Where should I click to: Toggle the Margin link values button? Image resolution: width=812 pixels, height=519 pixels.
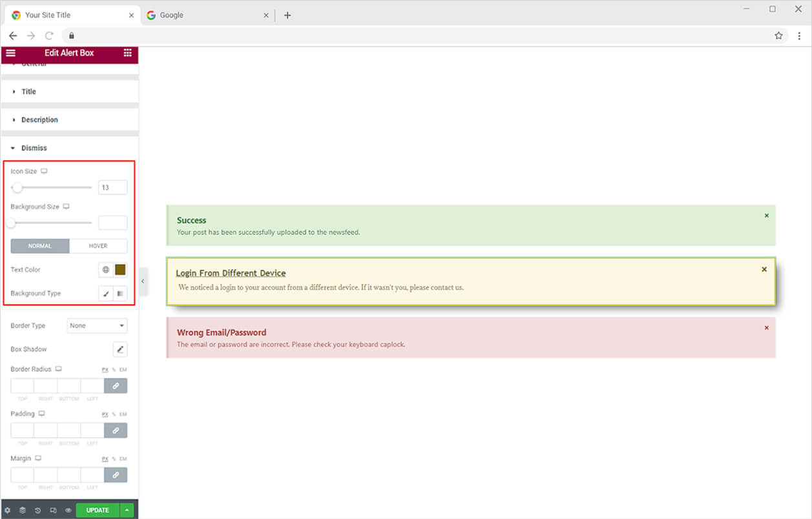[x=116, y=474]
